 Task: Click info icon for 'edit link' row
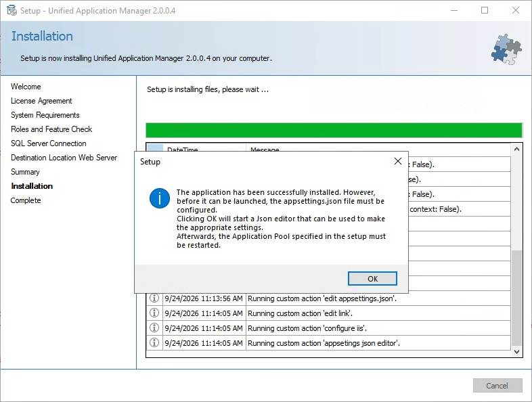pyautogui.click(x=154, y=313)
